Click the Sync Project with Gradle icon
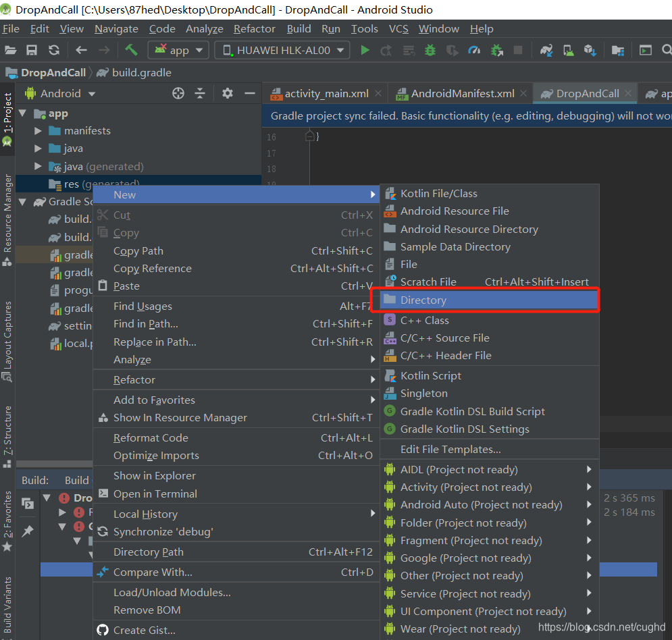The width and height of the screenshot is (672, 640). 546,50
